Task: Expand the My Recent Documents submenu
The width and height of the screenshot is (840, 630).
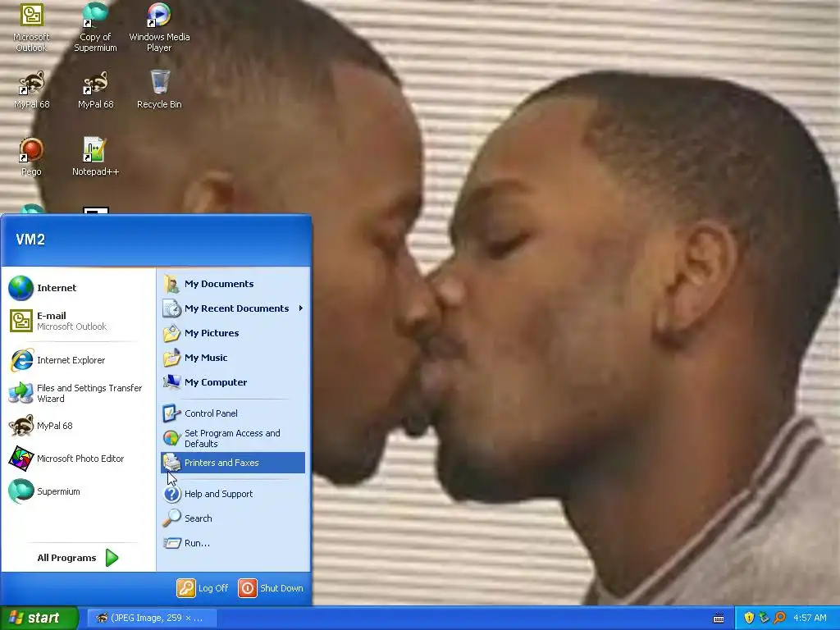Action: tap(232, 308)
